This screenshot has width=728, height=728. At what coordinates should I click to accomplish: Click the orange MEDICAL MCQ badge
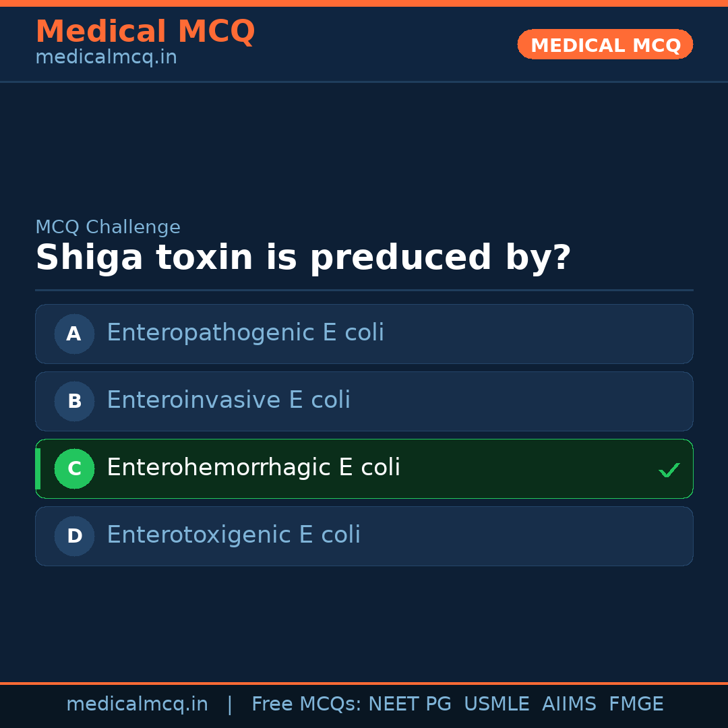[x=605, y=44]
